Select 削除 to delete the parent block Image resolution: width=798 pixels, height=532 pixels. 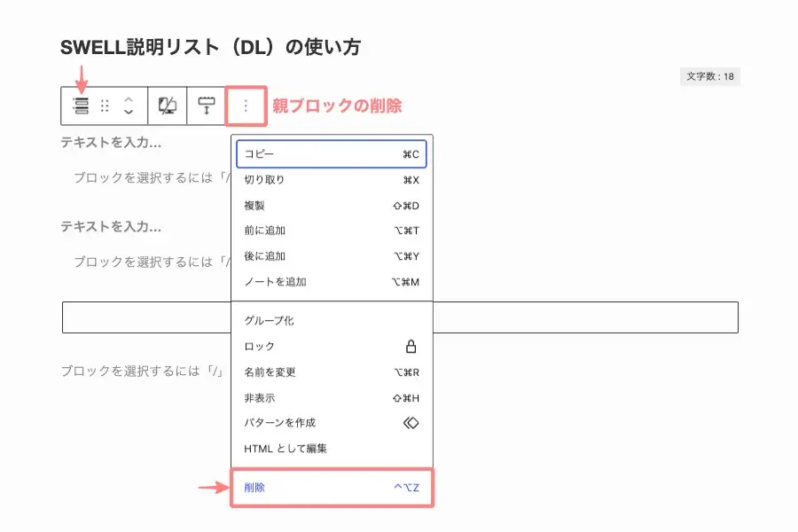click(332, 488)
